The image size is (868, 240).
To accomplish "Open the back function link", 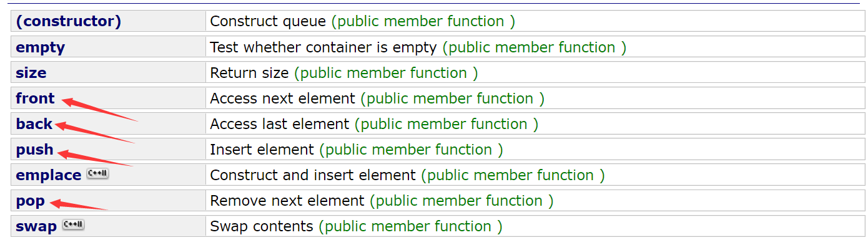I will tap(34, 124).
